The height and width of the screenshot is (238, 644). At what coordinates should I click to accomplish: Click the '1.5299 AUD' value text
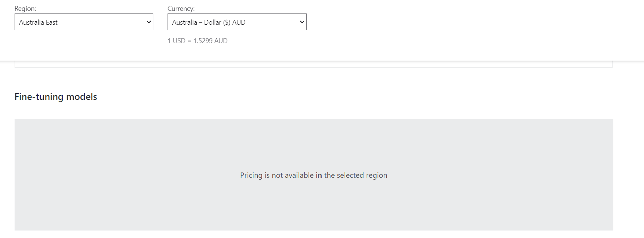coord(211,41)
